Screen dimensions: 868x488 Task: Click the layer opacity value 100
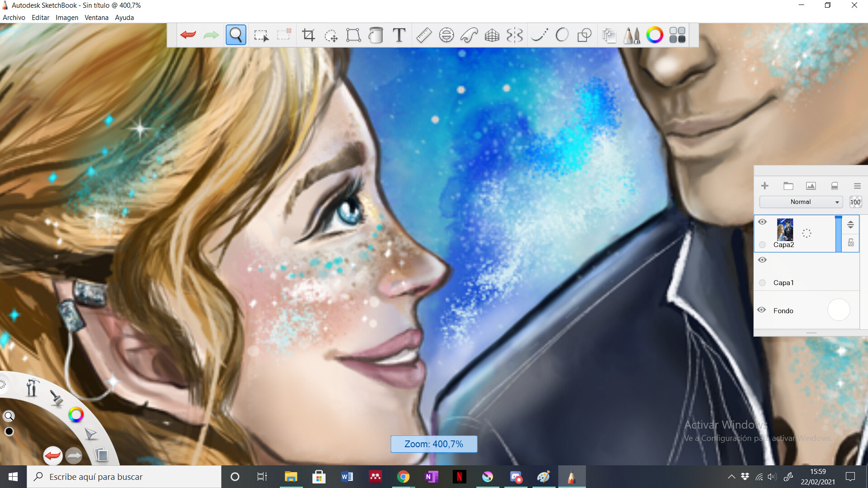click(855, 202)
